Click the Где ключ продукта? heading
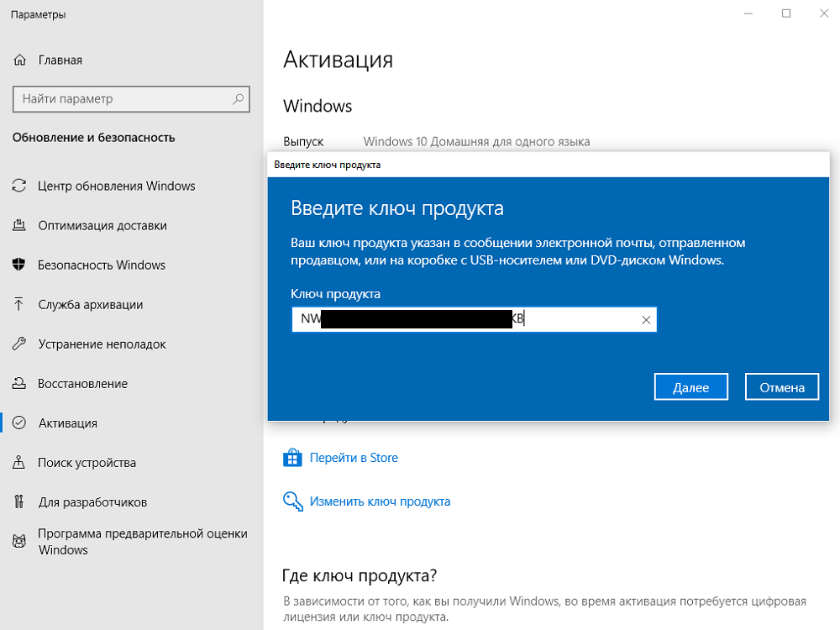Image resolution: width=840 pixels, height=630 pixels. coord(360,575)
